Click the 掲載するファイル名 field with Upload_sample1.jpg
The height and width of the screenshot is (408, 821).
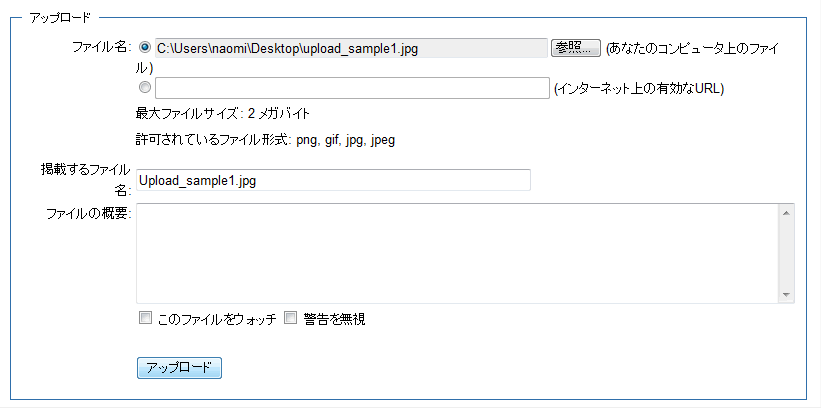333,180
